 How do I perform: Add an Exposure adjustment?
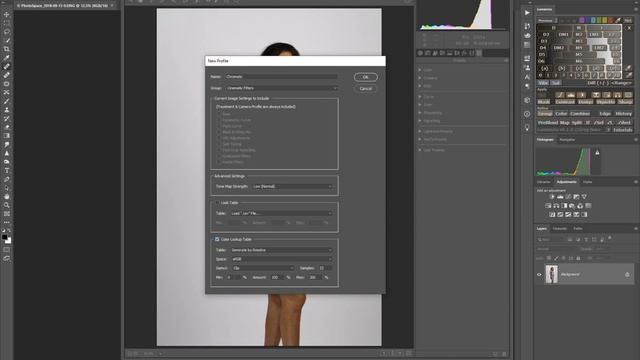tap(576, 197)
